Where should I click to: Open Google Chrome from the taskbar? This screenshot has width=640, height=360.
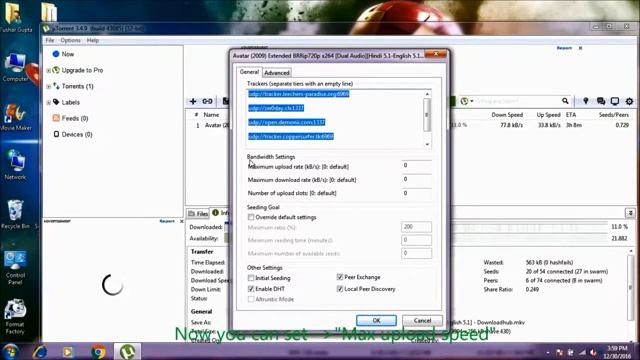[x=98, y=352]
